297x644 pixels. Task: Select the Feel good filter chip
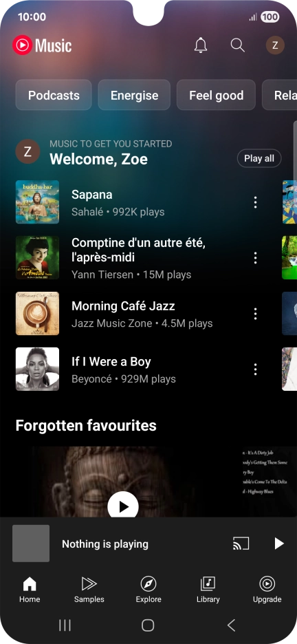(x=216, y=95)
